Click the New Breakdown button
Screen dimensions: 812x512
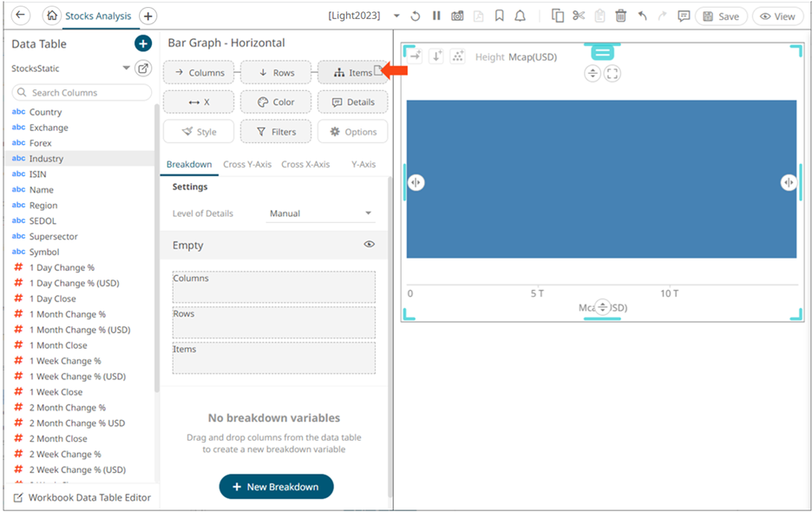click(276, 487)
